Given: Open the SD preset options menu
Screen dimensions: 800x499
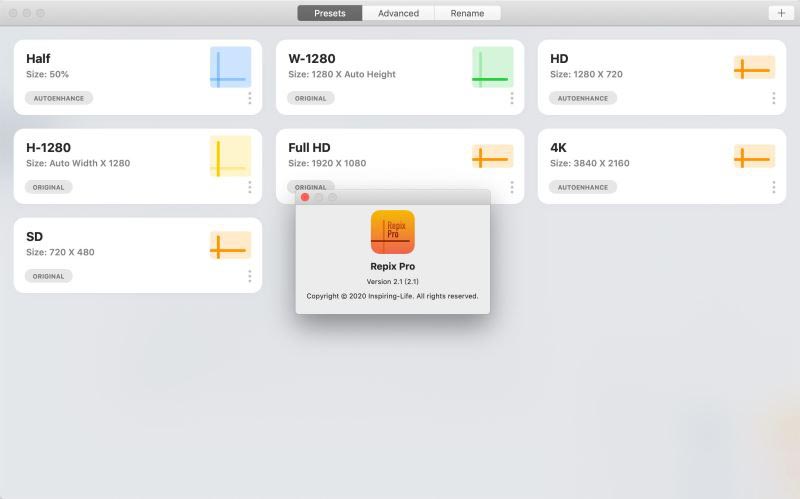Looking at the screenshot, I should coord(249,276).
